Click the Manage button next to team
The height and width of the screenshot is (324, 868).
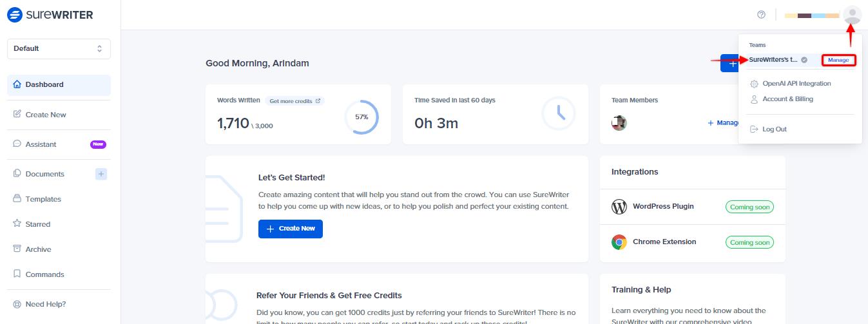coord(838,60)
